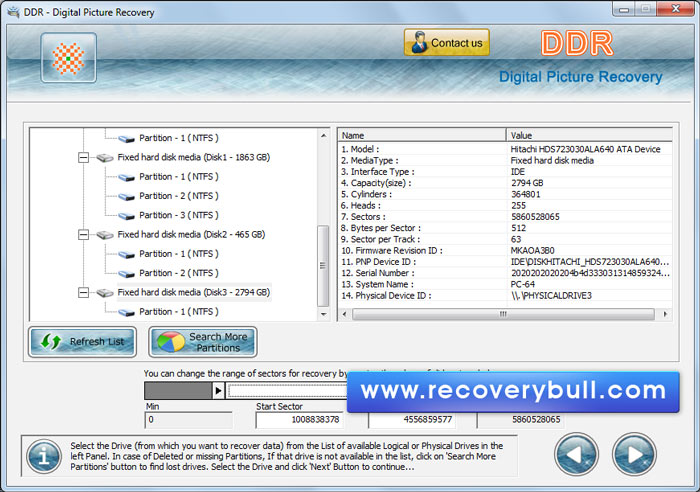The image size is (700, 492).
Task: Click the window title bar app icon
Action: (x=14, y=12)
